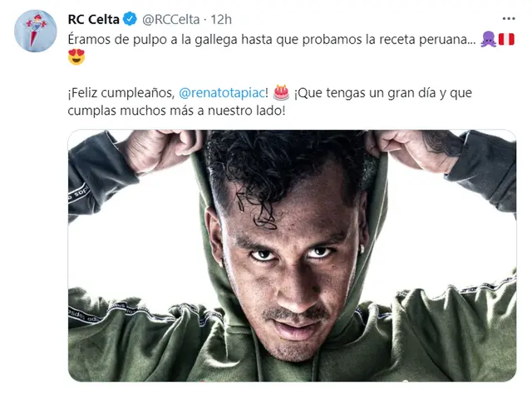The height and width of the screenshot is (395, 532).
Task: Open the three-dot more options menu
Action: (x=509, y=19)
